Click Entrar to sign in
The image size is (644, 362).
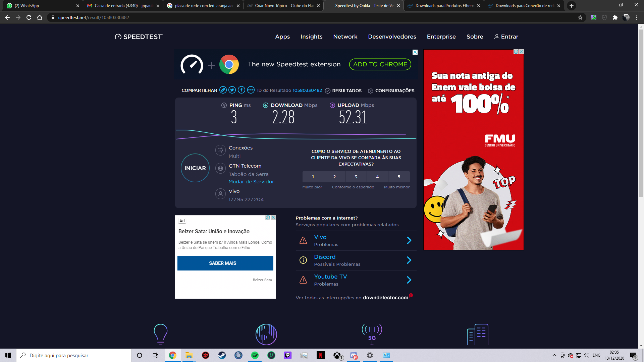(x=506, y=37)
